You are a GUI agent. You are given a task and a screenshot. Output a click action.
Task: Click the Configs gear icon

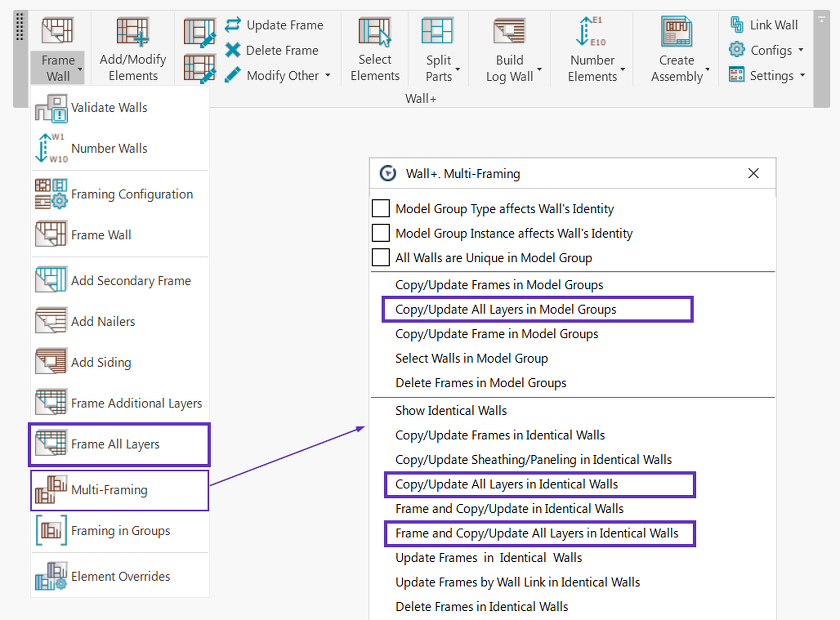(x=737, y=49)
